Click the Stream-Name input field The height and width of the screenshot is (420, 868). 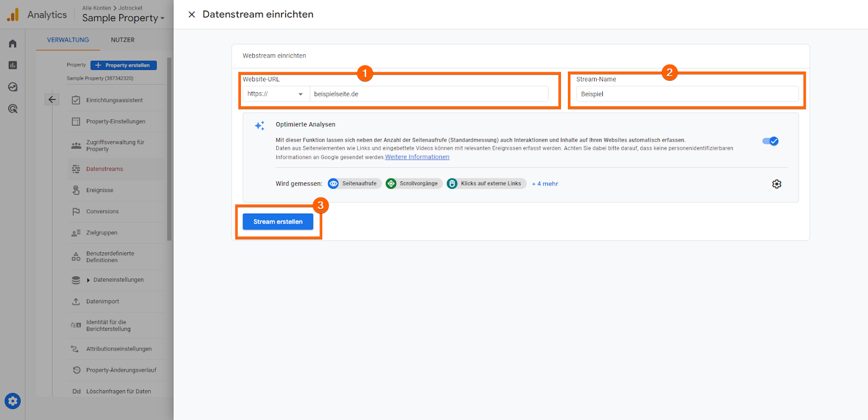tap(687, 94)
